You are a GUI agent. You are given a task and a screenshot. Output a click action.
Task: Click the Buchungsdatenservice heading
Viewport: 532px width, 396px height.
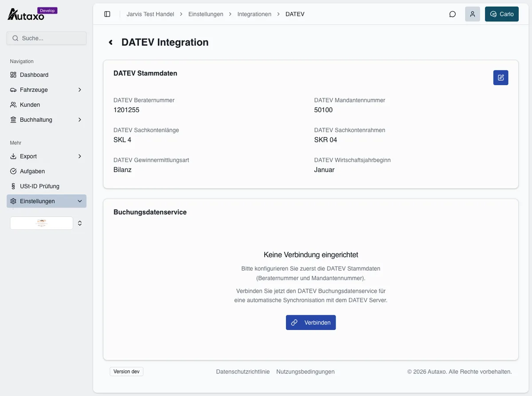point(150,212)
